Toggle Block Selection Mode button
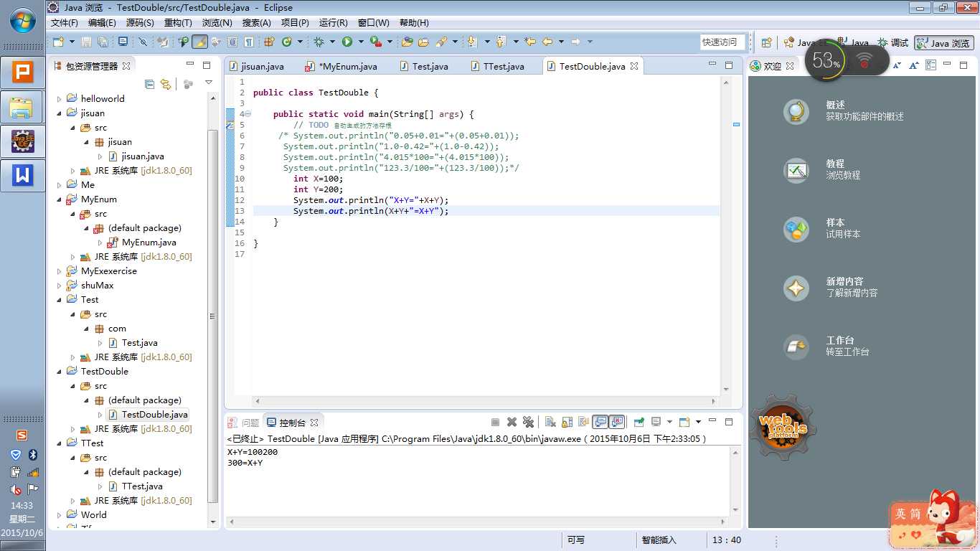The image size is (980, 551). point(232,42)
